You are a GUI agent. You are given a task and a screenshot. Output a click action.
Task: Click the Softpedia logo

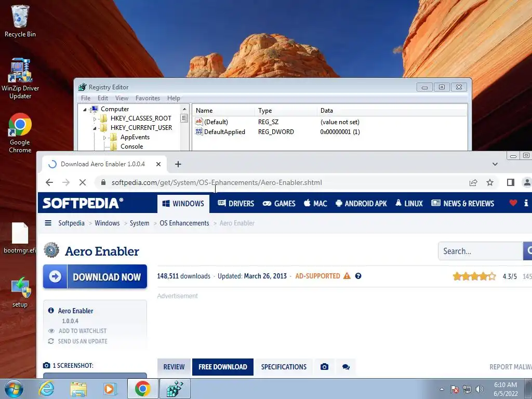(83, 203)
